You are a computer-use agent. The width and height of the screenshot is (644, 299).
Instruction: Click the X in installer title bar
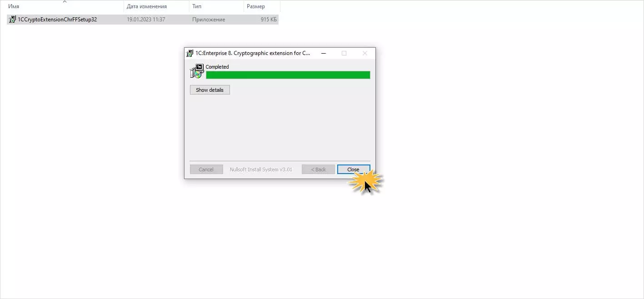(364, 53)
